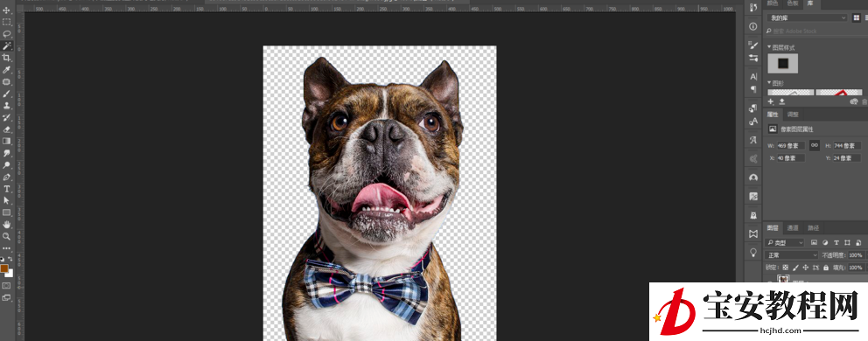Click the H height field
868x341 pixels.
pyautogui.click(x=847, y=146)
